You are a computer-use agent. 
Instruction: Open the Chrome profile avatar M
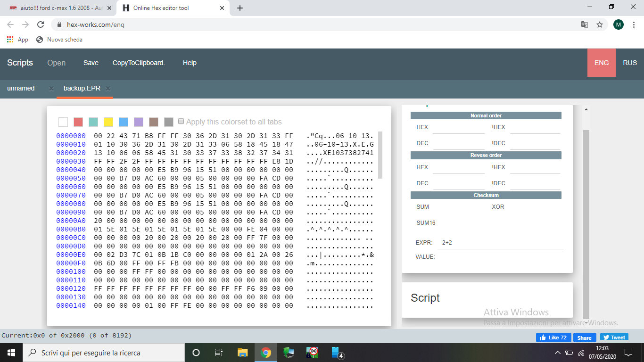tap(619, 25)
